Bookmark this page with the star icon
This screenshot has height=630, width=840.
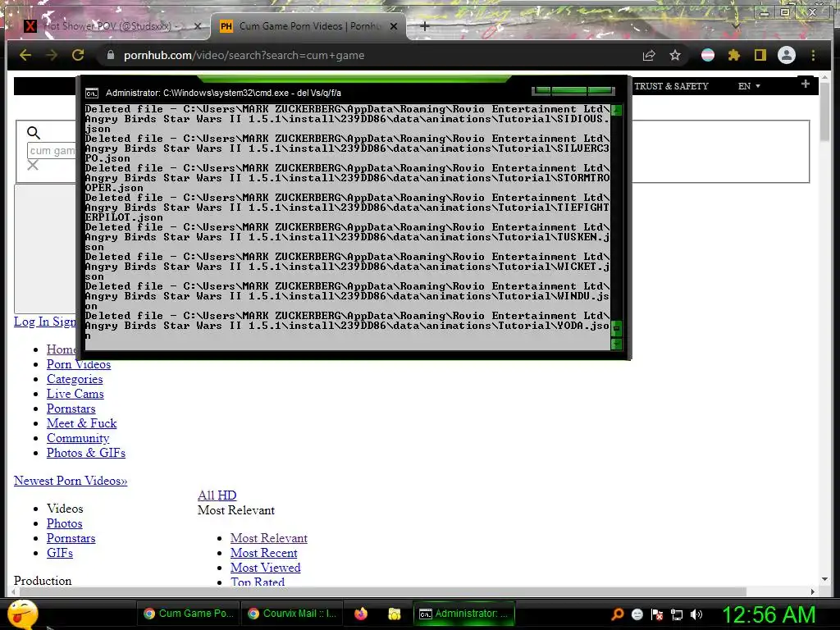(675, 55)
